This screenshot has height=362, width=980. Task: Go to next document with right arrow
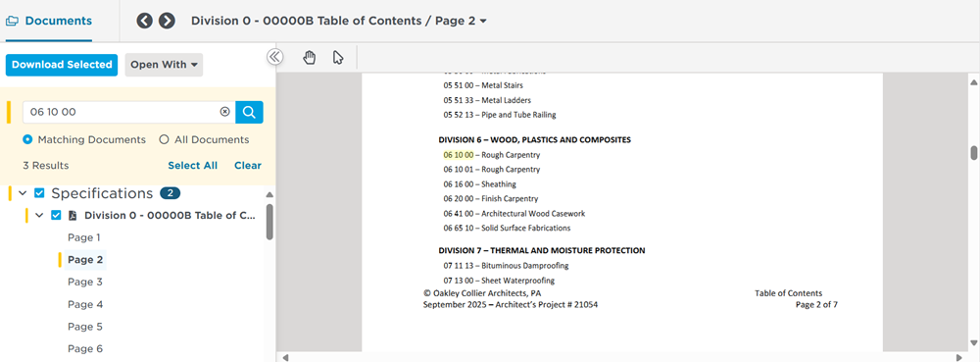[x=167, y=21]
